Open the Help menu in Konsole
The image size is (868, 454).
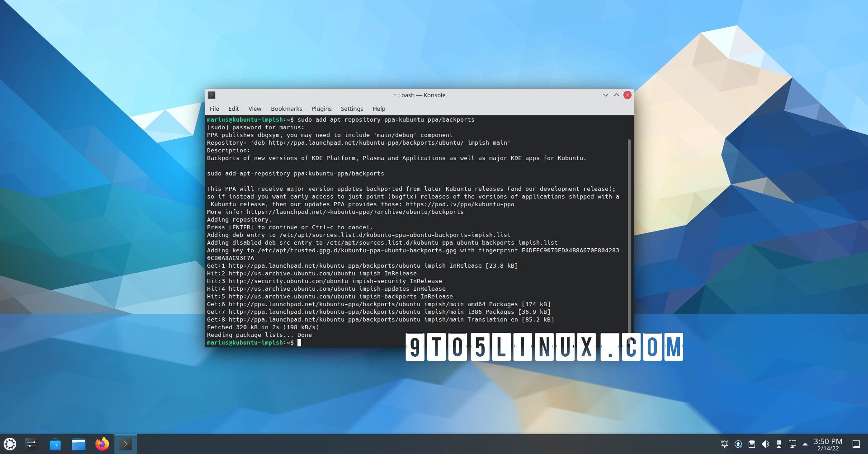379,109
